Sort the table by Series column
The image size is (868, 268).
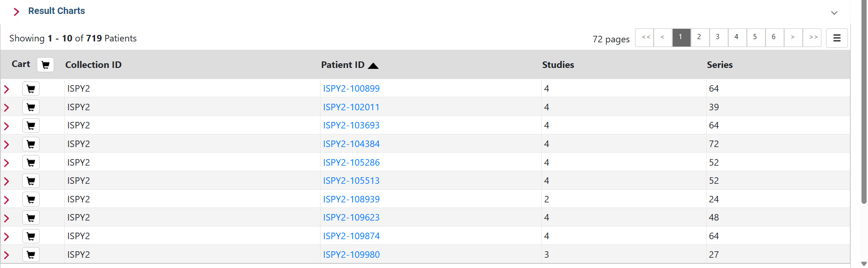click(719, 65)
